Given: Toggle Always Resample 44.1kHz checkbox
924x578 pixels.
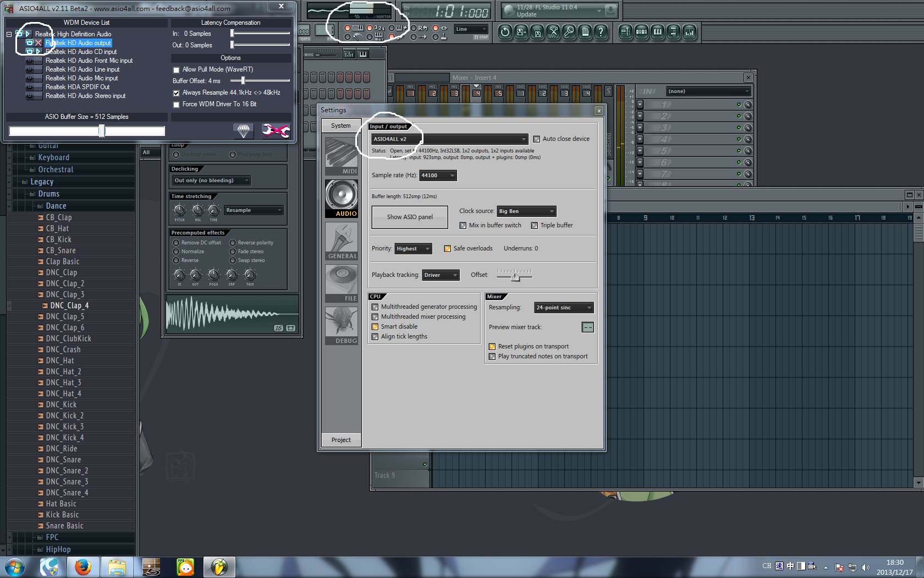Looking at the screenshot, I should pos(177,93).
